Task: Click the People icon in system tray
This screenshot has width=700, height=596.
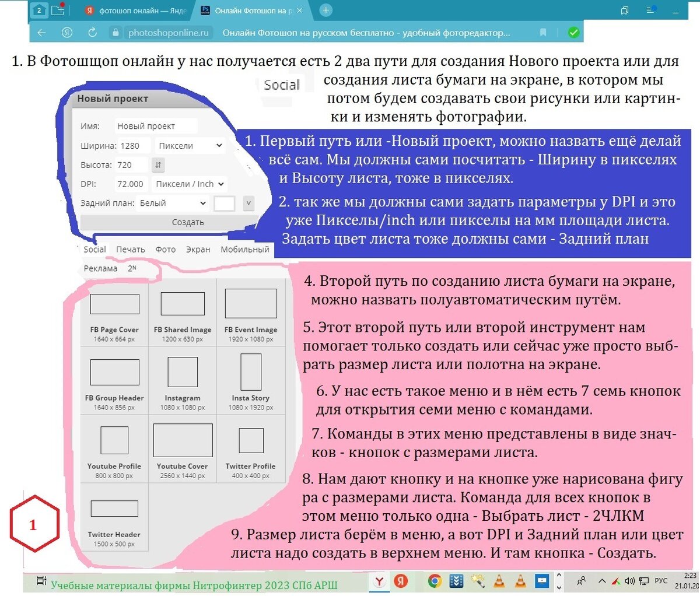Action: (582, 581)
